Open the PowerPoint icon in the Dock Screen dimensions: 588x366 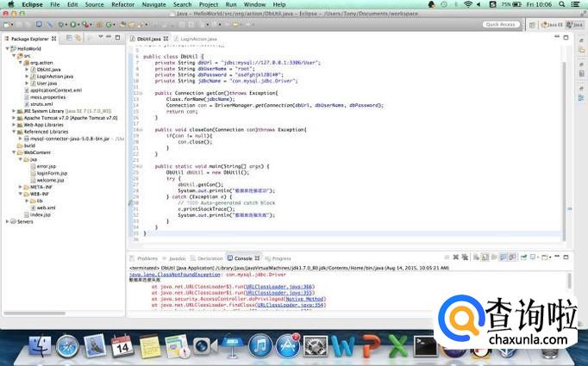[x=370, y=347]
